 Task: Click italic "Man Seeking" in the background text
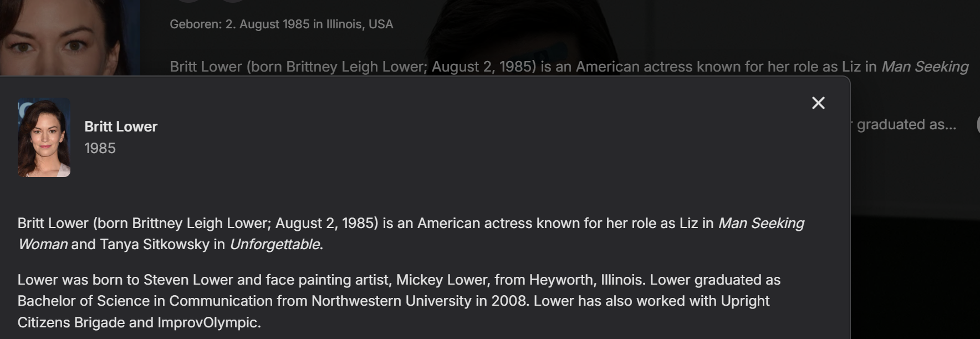point(925,67)
